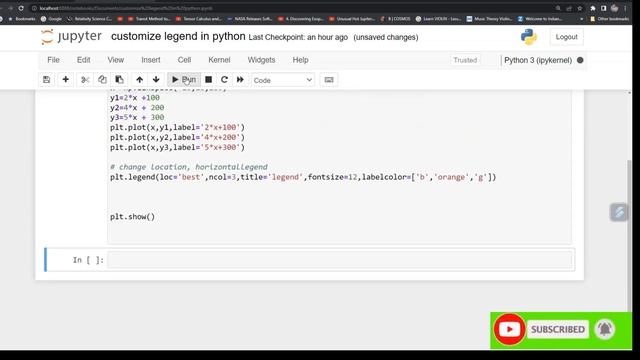
Task: Click the floating side panel icon
Action: [619, 212]
